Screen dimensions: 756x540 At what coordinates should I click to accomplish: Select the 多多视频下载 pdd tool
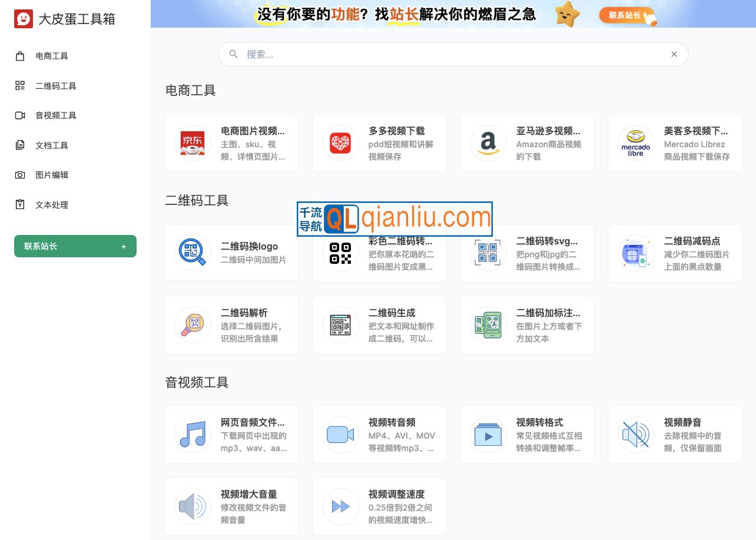click(379, 143)
